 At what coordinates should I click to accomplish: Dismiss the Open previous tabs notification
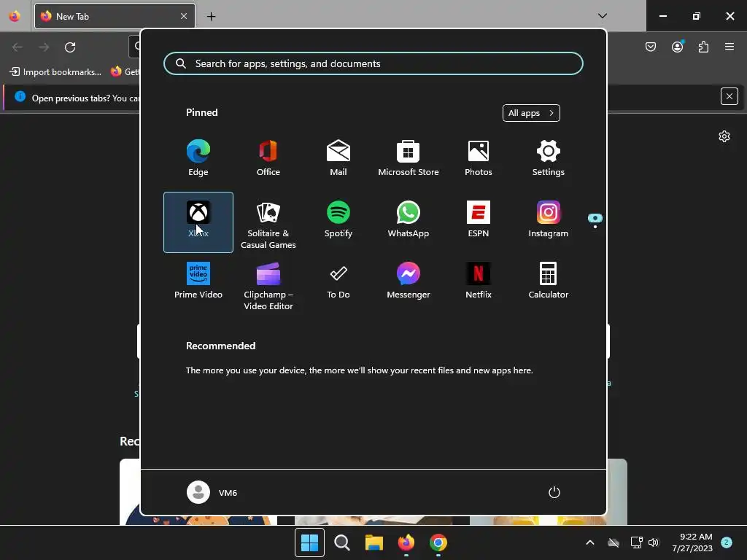tap(729, 97)
